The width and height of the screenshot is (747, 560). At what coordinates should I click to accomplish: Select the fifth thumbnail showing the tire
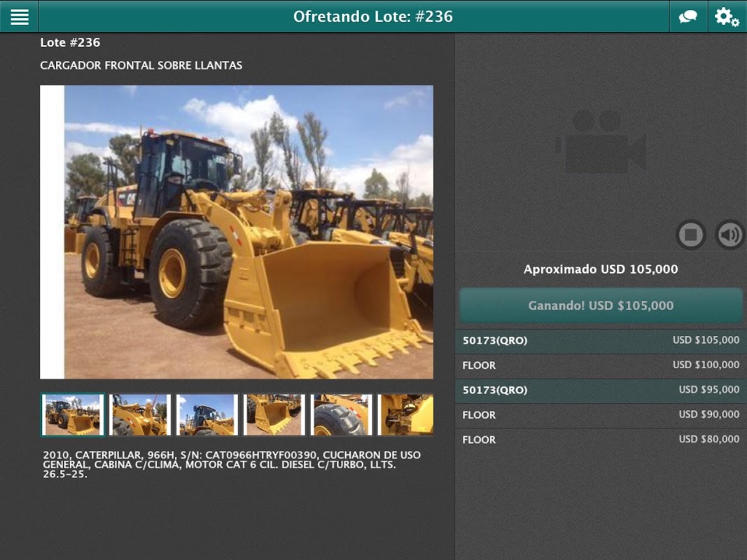(x=341, y=415)
